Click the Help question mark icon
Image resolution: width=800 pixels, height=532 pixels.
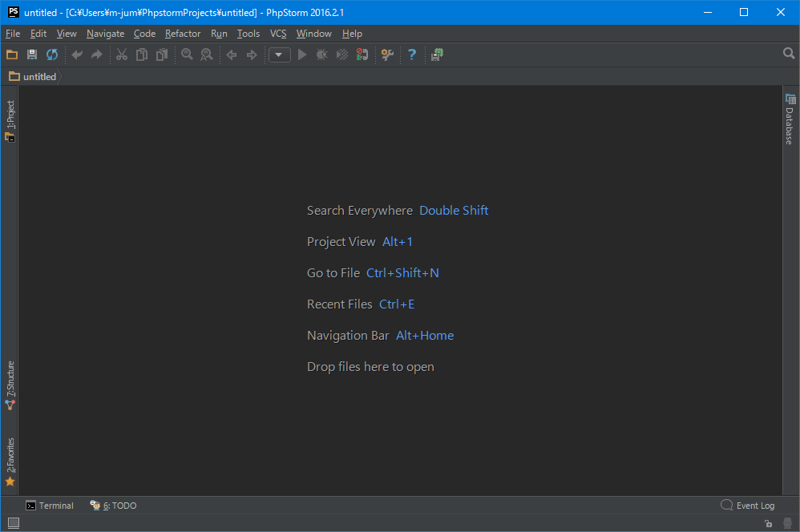[x=412, y=54]
